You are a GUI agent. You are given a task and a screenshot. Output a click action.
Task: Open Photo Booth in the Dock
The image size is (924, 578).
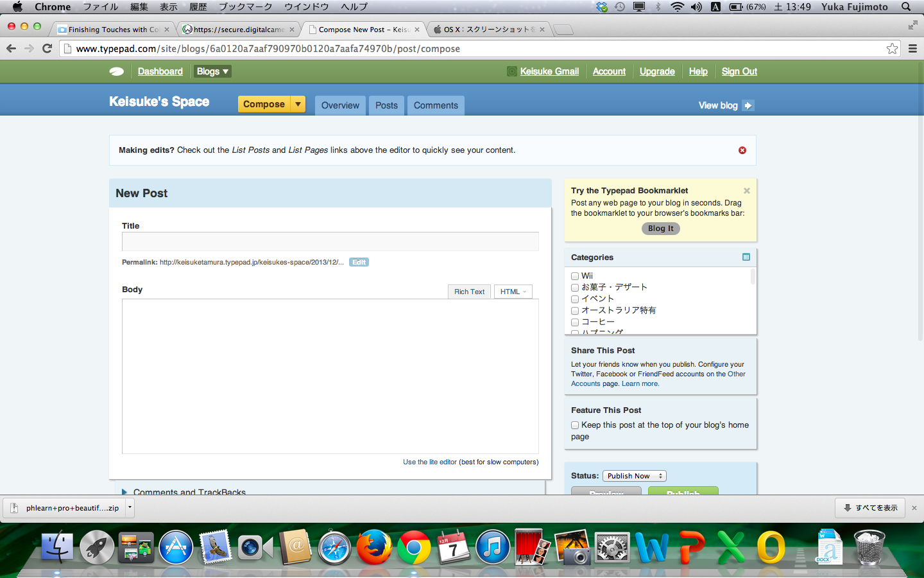533,547
